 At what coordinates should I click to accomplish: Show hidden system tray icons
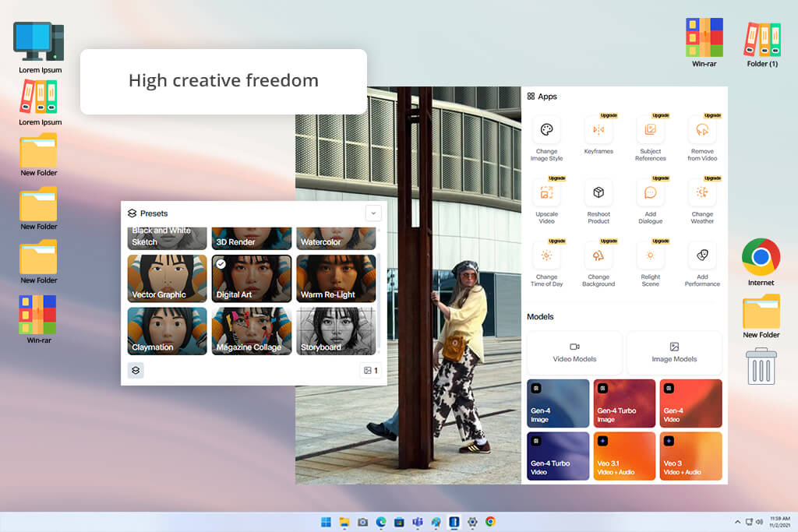tap(737, 522)
